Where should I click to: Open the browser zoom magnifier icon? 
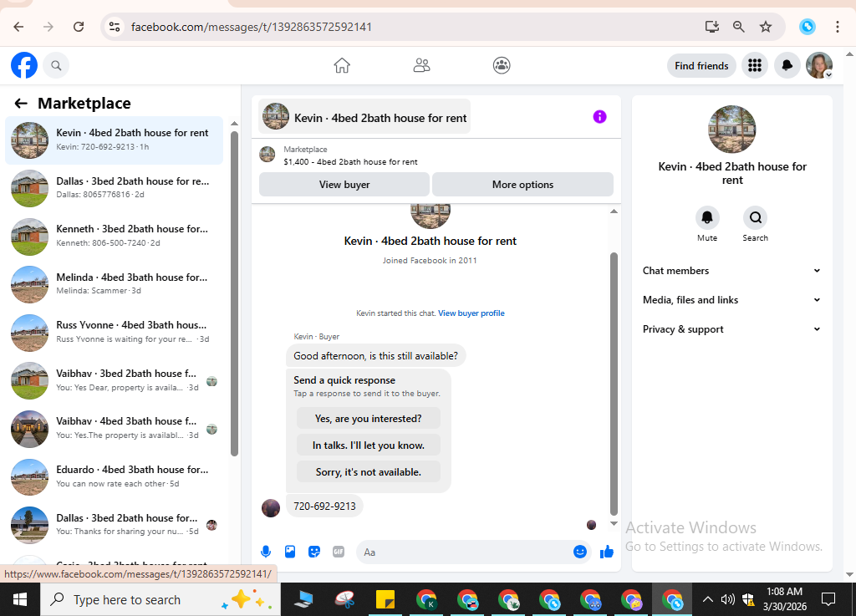739,27
